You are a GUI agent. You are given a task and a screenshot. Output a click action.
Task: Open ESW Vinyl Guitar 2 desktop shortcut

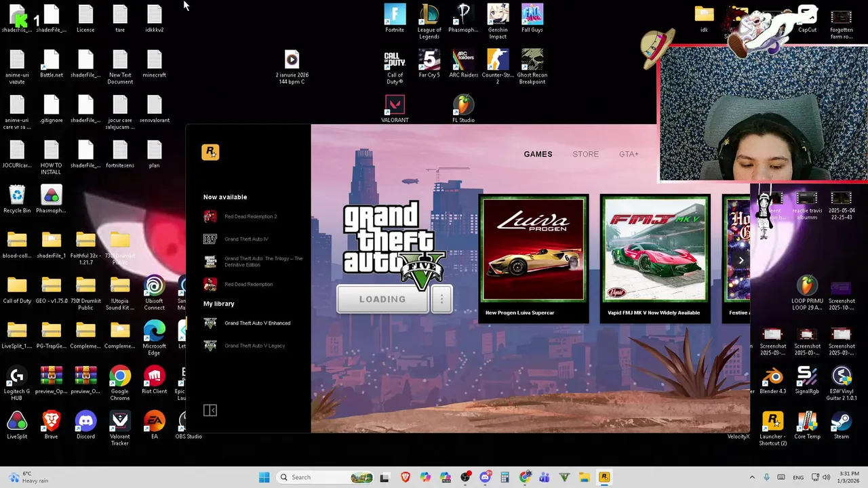[842, 383]
